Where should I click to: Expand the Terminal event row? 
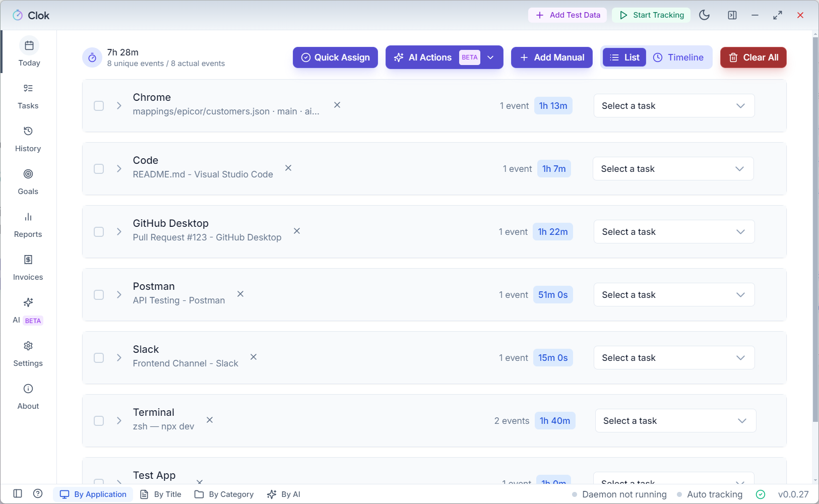(x=119, y=421)
